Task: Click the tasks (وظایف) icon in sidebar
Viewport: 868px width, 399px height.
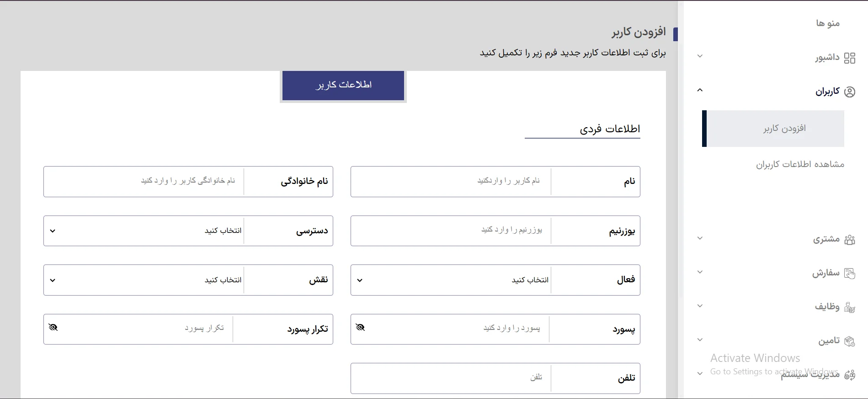Action: 849,307
